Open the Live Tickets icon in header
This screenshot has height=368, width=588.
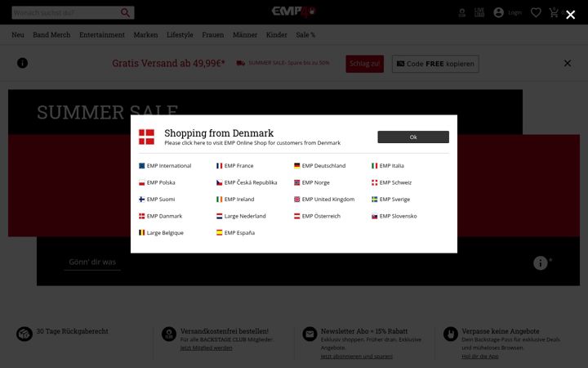tap(479, 12)
